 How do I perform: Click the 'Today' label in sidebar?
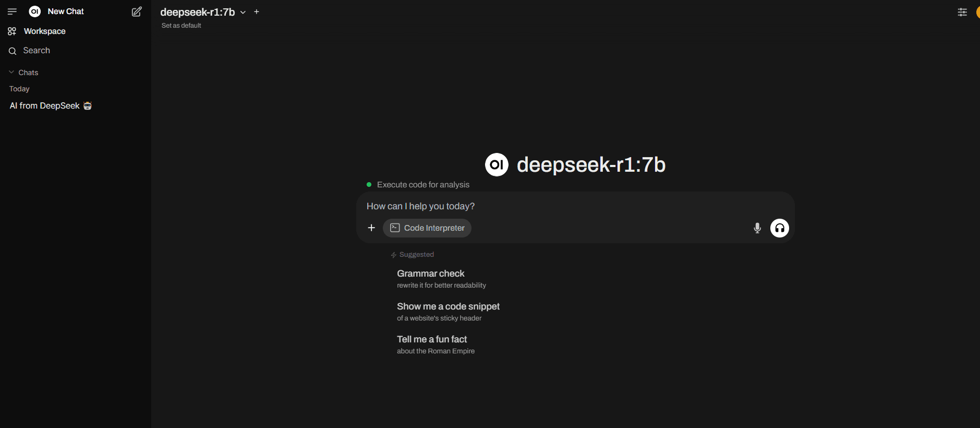tap(19, 89)
